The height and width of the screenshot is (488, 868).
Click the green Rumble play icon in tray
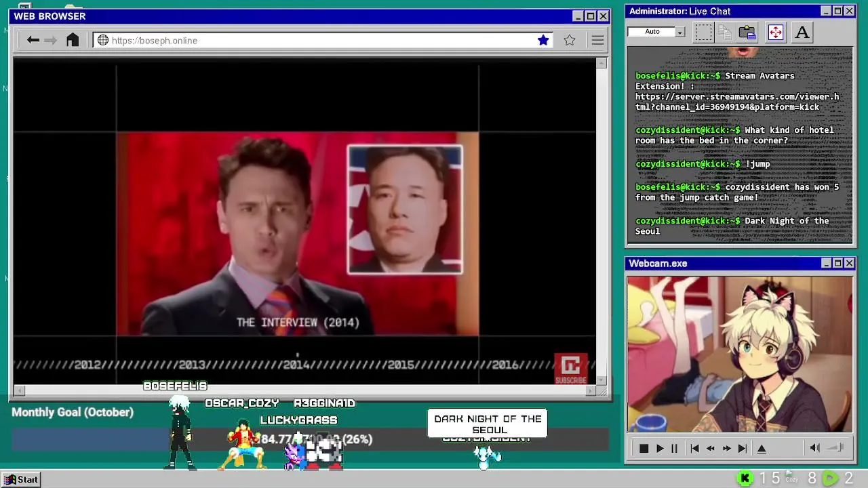tap(830, 479)
